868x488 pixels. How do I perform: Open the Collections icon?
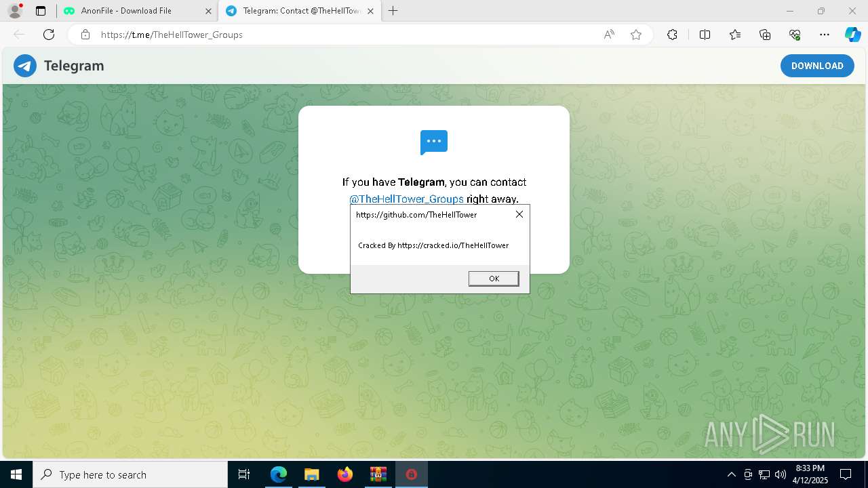coord(765,35)
